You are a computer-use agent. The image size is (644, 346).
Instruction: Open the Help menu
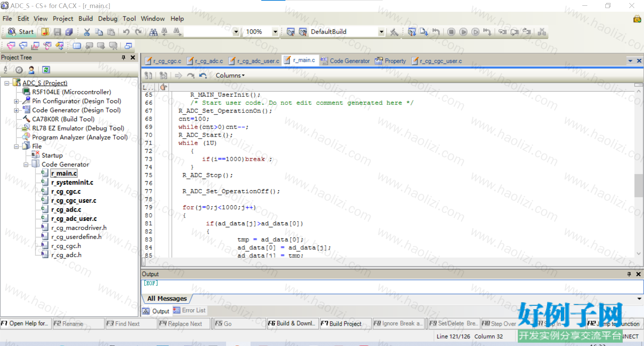click(x=177, y=18)
